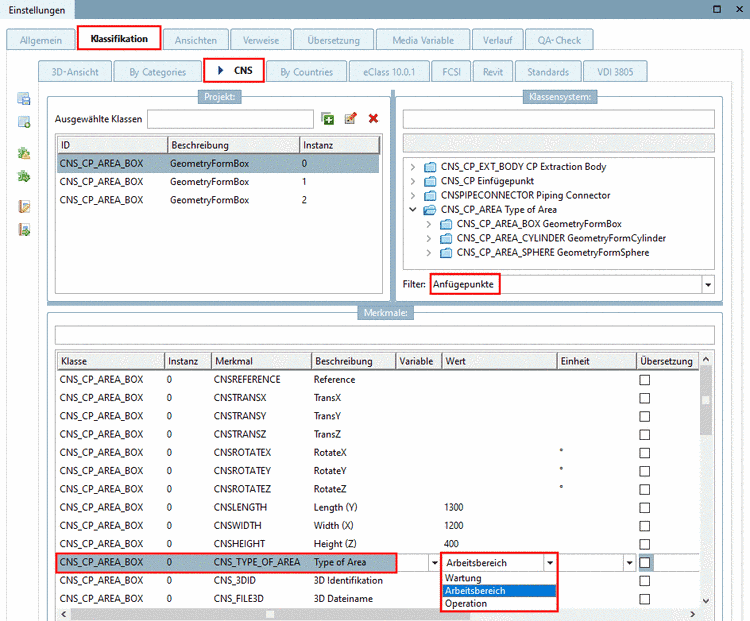750x621 pixels.
Task: Click the Ausgewählte Klassen input field
Action: point(230,119)
